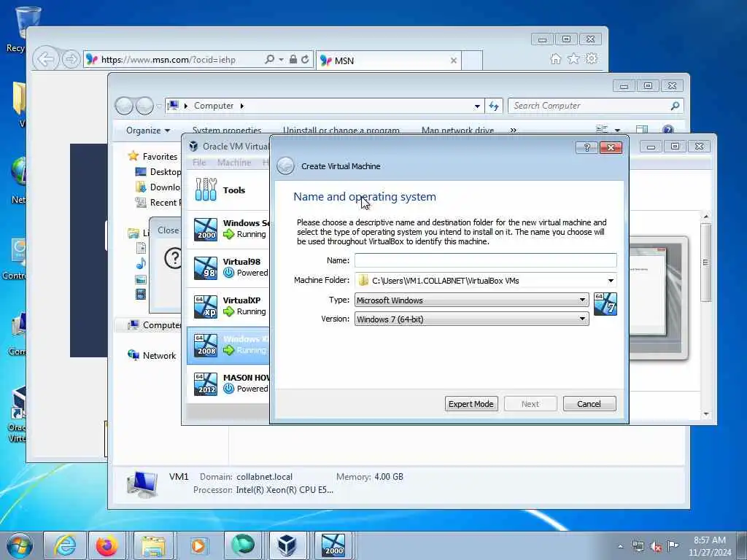Open the Machine Folder dropdown
This screenshot has height=560, width=747.
point(611,281)
